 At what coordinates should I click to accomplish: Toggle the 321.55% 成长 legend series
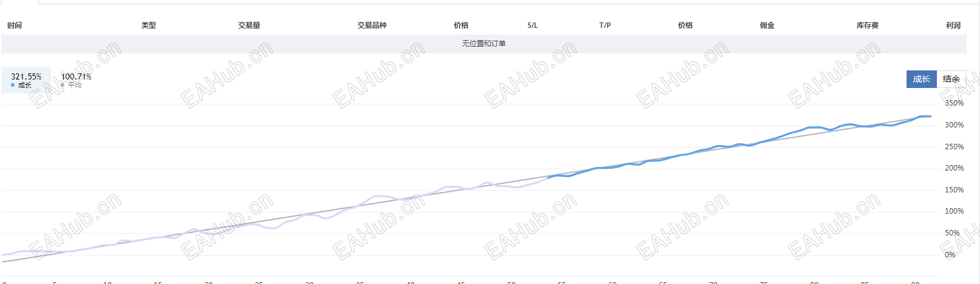26,79
